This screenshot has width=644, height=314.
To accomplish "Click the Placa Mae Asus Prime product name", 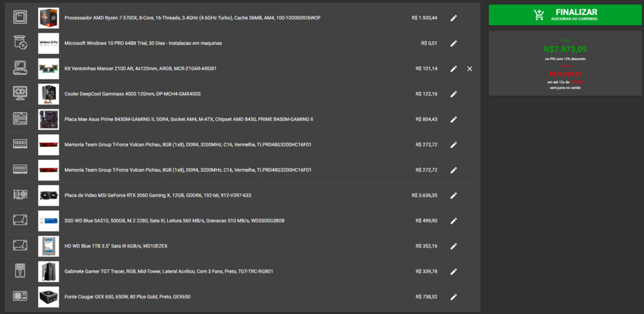I will coord(189,119).
